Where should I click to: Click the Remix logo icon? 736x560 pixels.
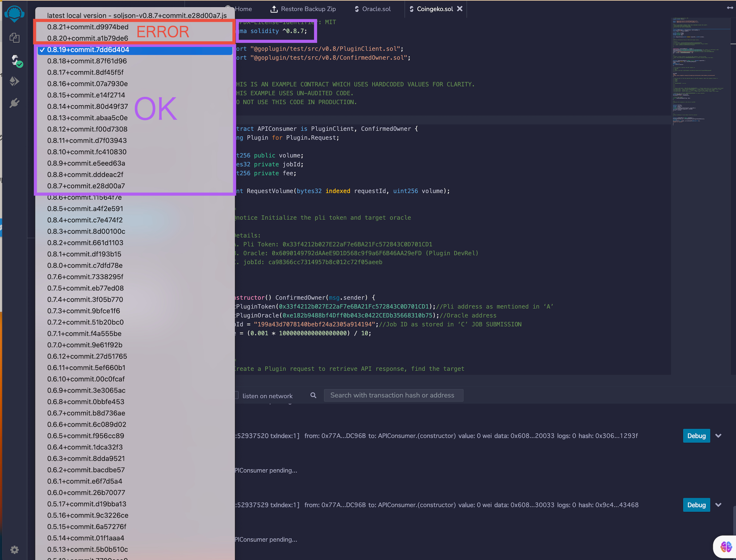pos(14,14)
